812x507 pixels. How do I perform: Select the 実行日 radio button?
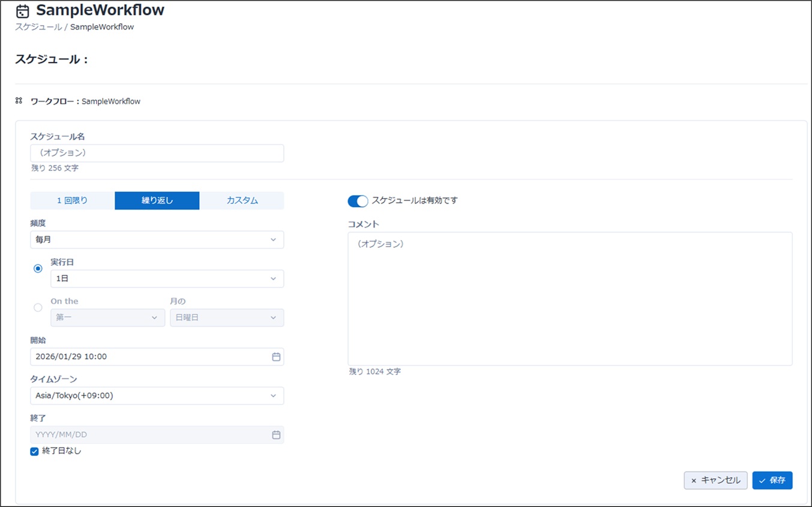(x=38, y=269)
